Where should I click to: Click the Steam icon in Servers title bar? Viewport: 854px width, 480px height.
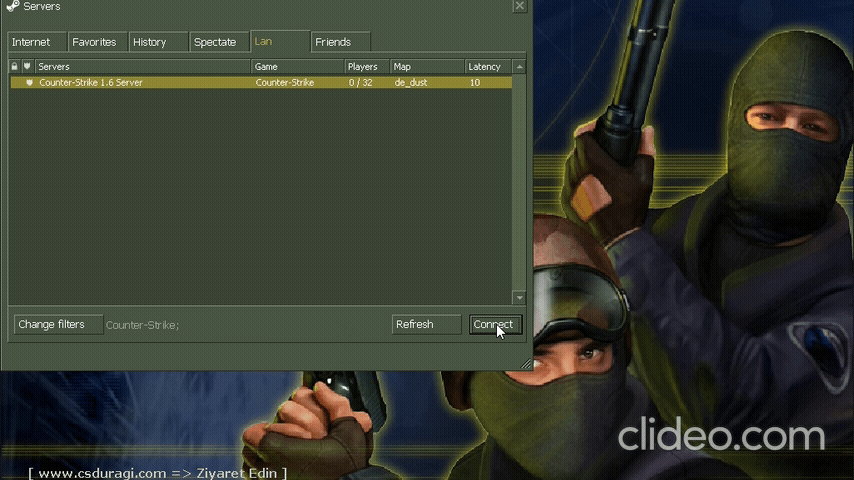point(13,6)
